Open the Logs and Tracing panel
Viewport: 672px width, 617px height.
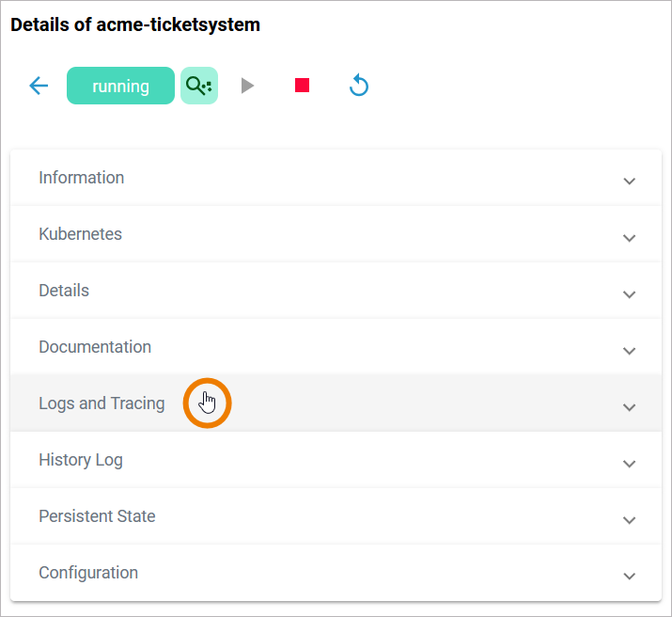(102, 403)
